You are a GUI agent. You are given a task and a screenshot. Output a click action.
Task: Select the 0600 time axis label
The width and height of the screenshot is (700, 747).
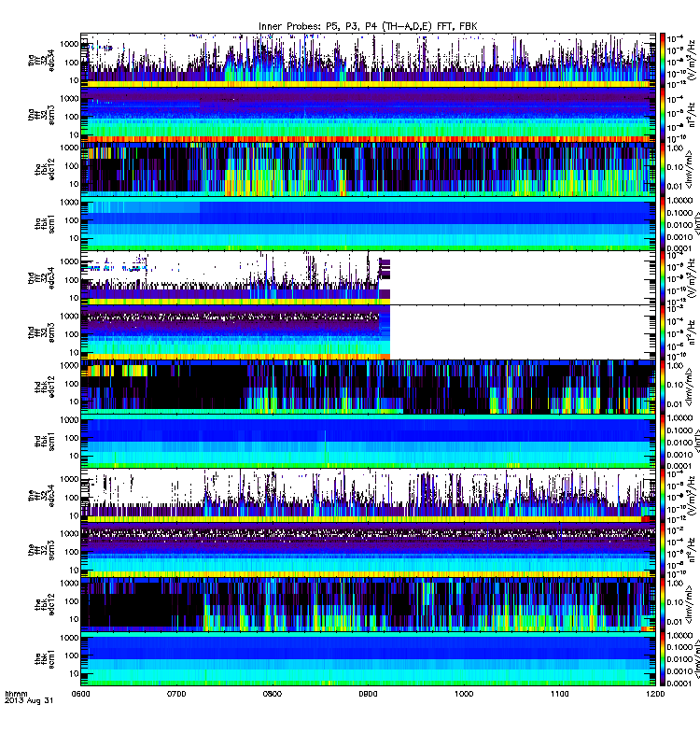coord(80,694)
